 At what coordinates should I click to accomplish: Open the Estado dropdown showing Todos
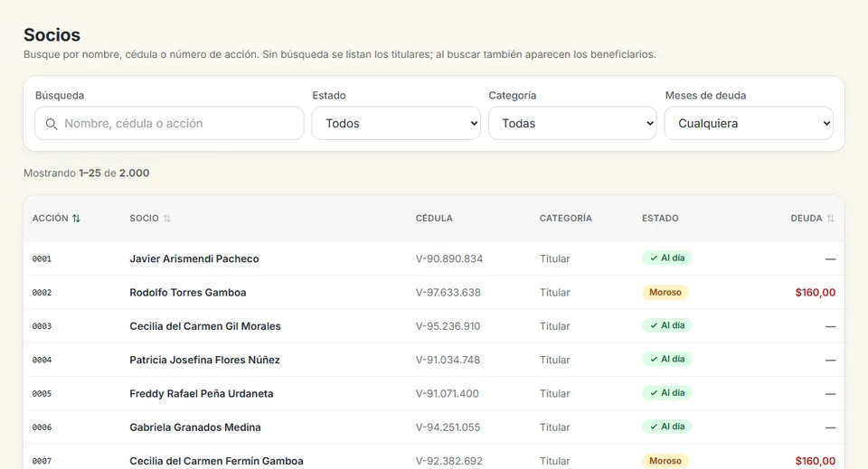coord(396,123)
